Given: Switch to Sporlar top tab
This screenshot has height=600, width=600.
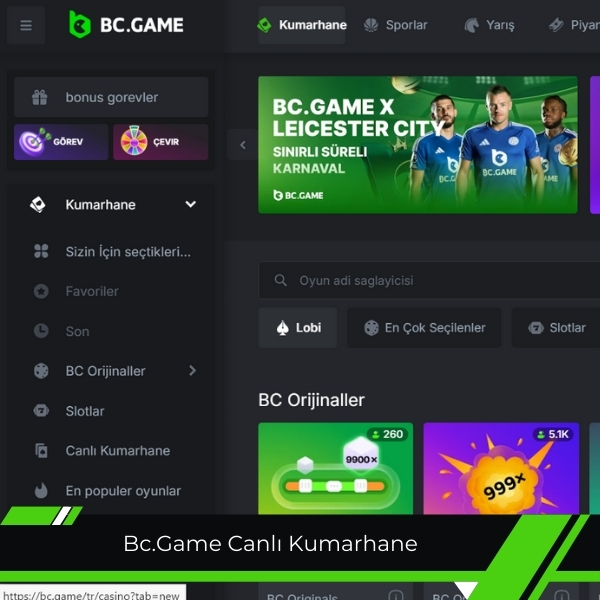Looking at the screenshot, I should pos(396,25).
